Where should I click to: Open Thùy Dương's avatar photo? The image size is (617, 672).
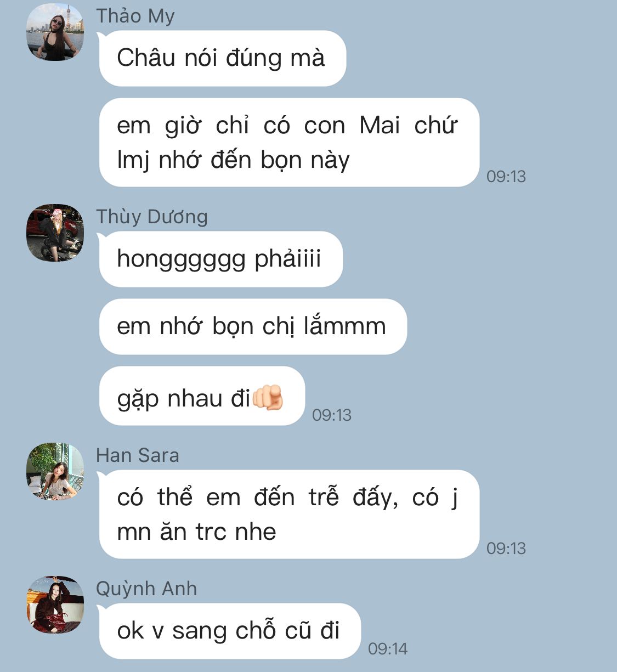pos(55,233)
